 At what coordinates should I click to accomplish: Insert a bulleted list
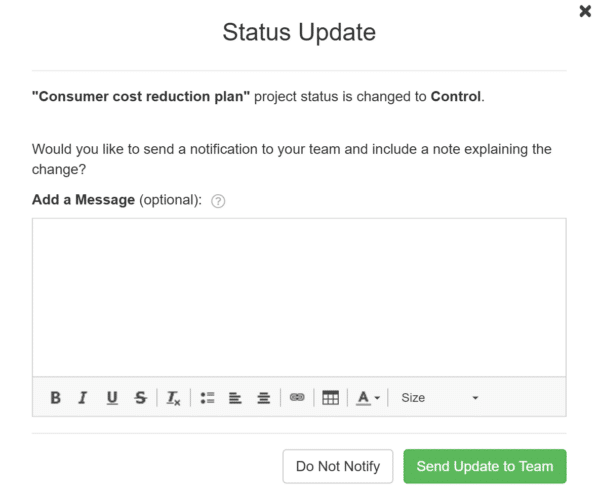coord(207,398)
